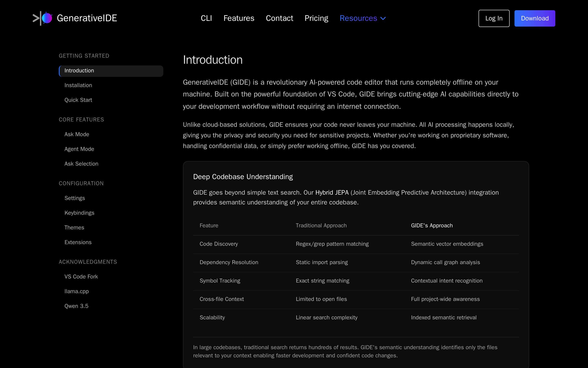The width and height of the screenshot is (588, 368).
Task: Click the ACKNOWLEDGMENTS section heading
Action: pos(88,262)
